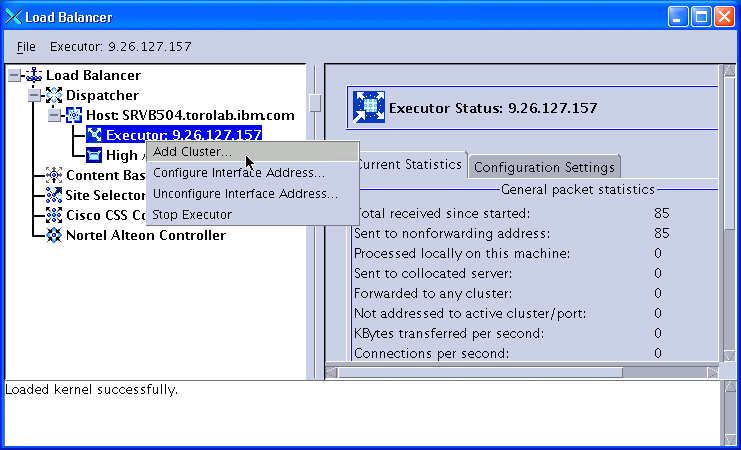Click the Load Balancer anchor icon in tree
The width and height of the screenshot is (741, 450).
[34, 75]
